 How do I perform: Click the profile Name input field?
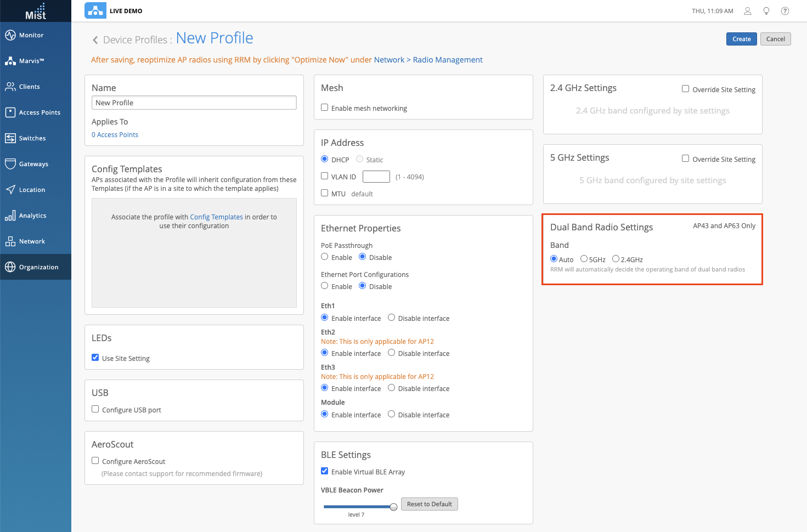194,103
